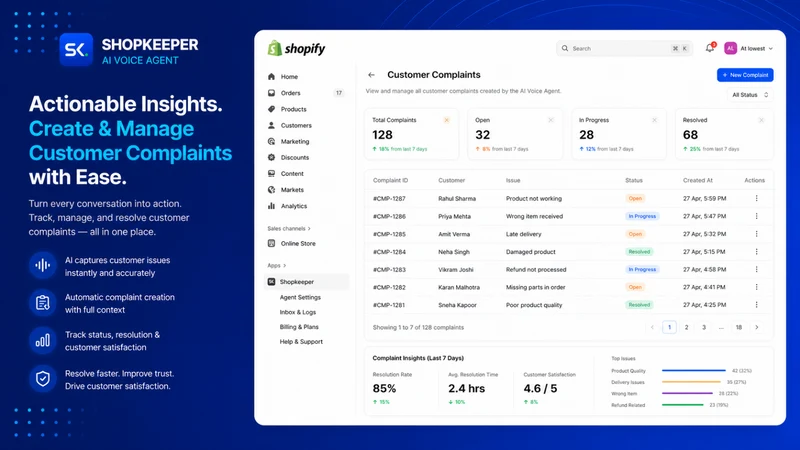
Task: Open Agent Settings under Shopkeeper
Action: pos(300,297)
